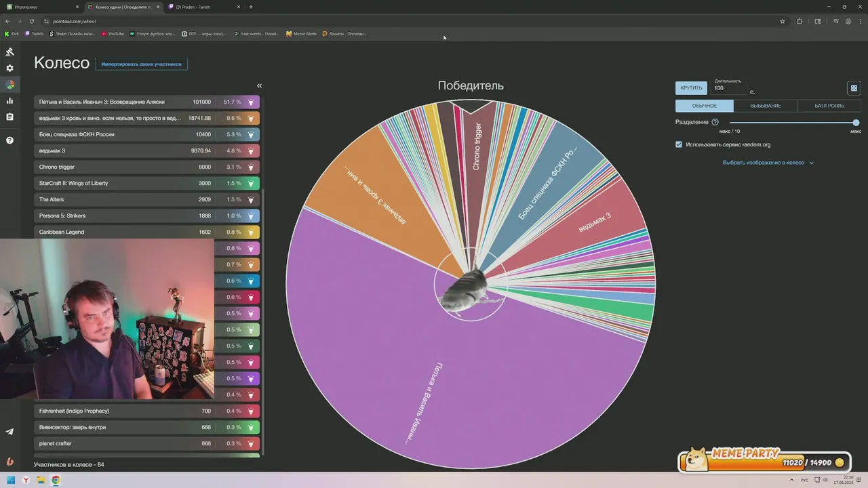Select the Боец спецназа ФСКН России entry
Image resolution: width=868 pixels, height=488 pixels.
click(146, 134)
